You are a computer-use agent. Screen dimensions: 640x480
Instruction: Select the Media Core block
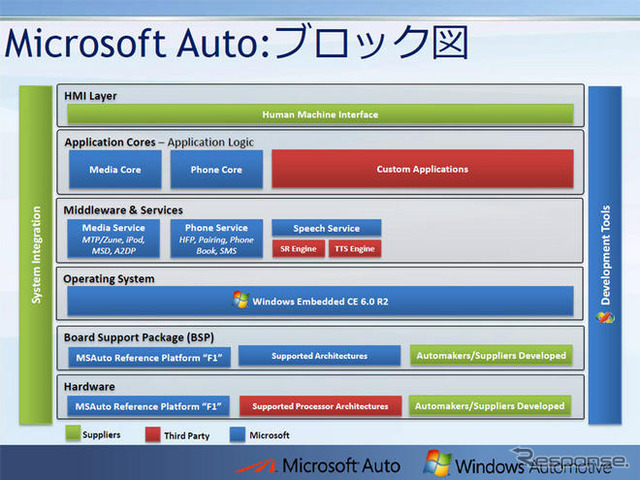115,169
